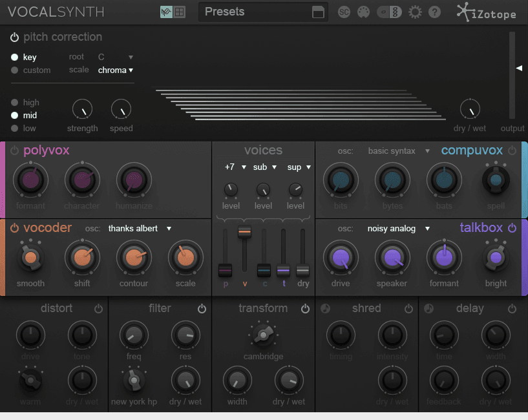The height and width of the screenshot is (420, 528).
Task: Switch to the waveform view icon
Action: click(166, 12)
